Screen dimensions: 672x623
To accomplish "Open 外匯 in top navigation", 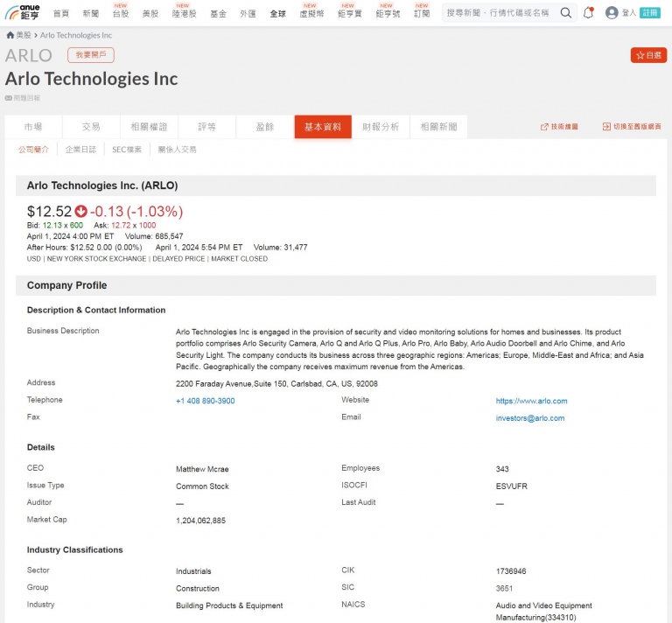I will click(248, 14).
